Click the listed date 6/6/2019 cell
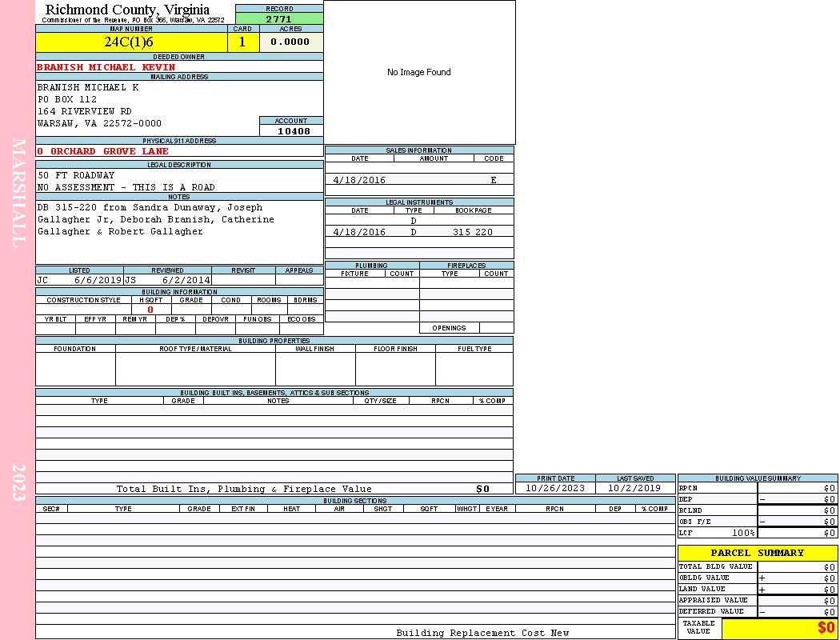The height and width of the screenshot is (640, 840). tap(98, 281)
